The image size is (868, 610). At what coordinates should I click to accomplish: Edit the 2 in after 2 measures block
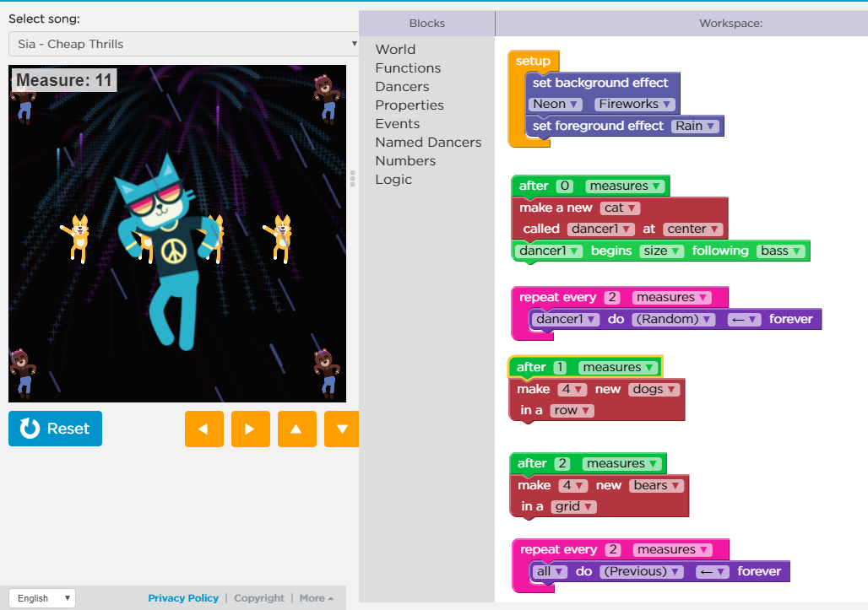click(x=562, y=463)
